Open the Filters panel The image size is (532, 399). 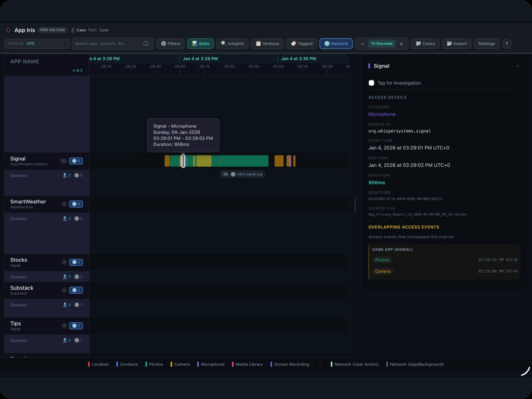(171, 44)
